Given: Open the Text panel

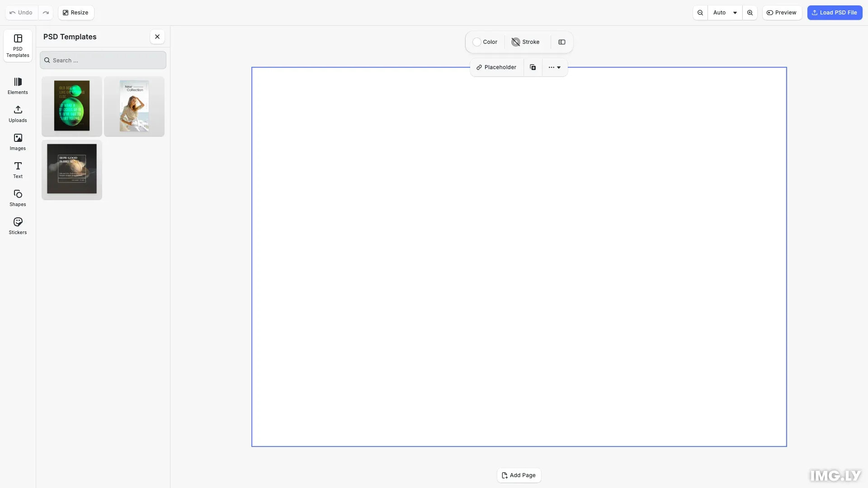Looking at the screenshot, I should (x=18, y=170).
